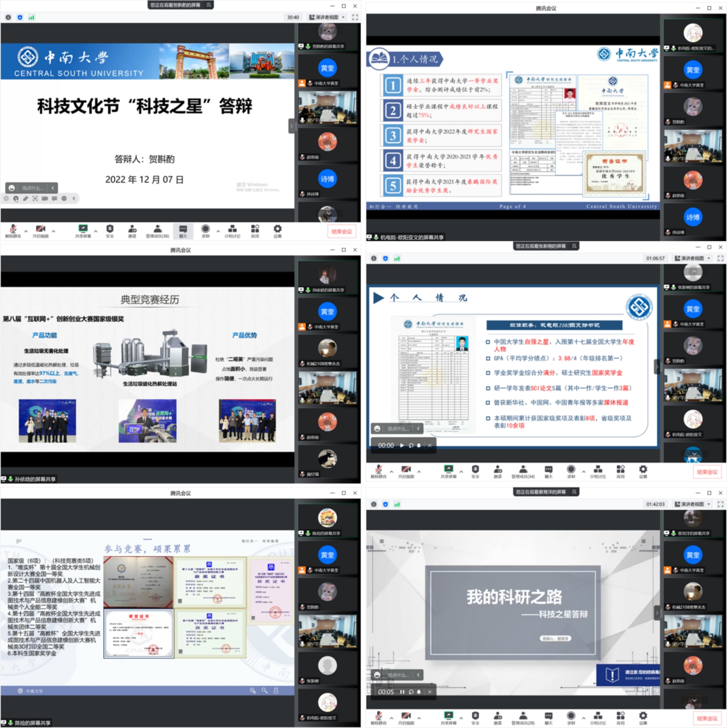Click 管理成员(36) participants icon
The height and width of the screenshot is (728, 727).
157,230
